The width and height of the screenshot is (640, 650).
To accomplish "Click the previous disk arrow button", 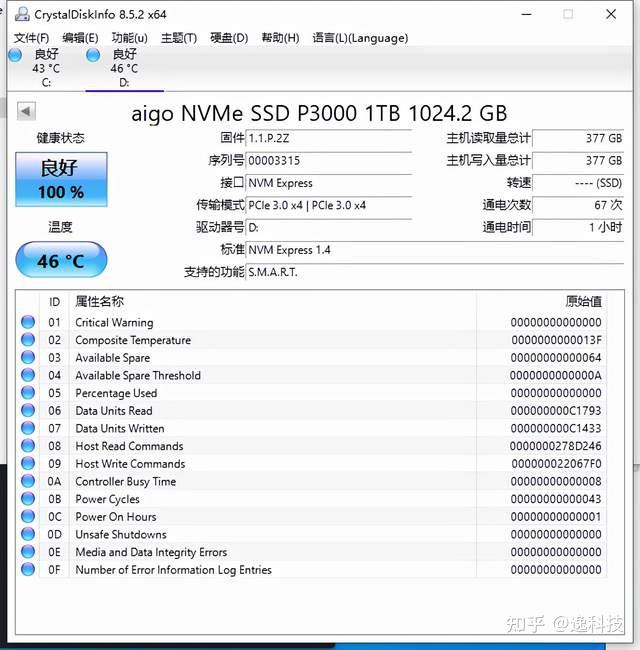I will coord(26,111).
